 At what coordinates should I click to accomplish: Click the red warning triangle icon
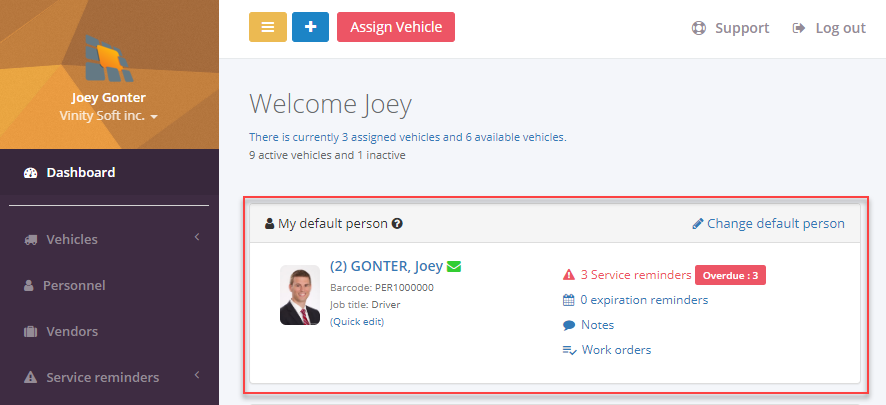coord(568,275)
